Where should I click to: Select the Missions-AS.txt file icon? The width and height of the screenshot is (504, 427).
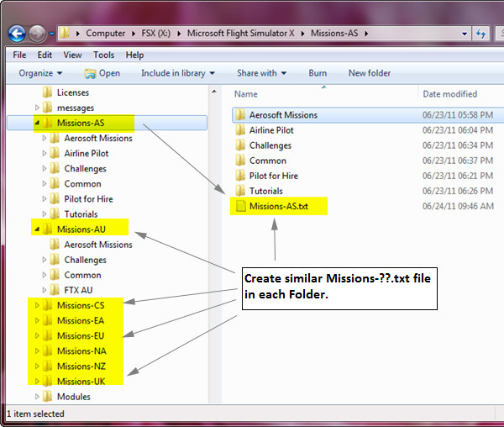239,206
